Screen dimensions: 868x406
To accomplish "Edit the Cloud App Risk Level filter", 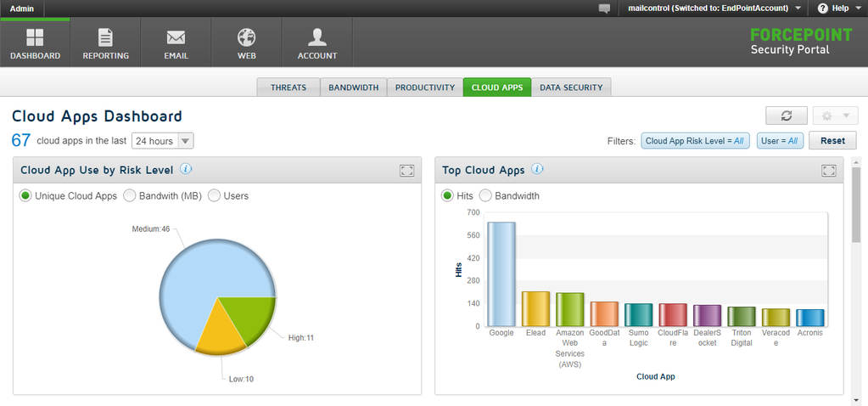I will (695, 141).
